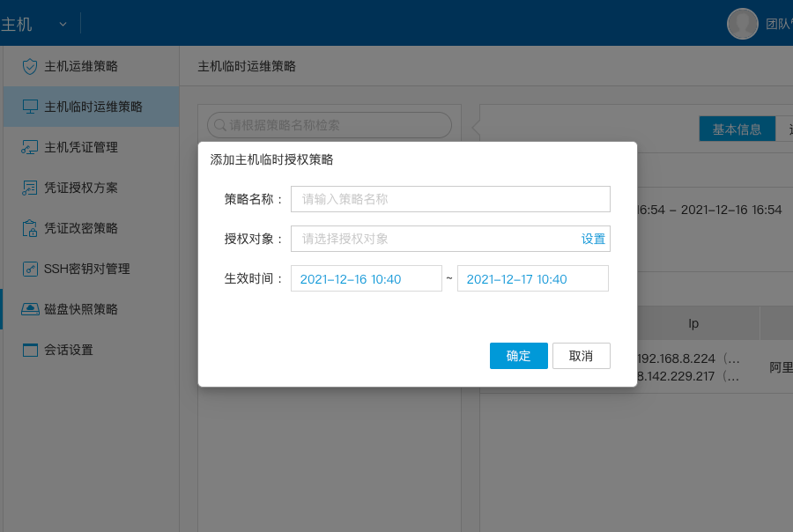Click the 凭证授权方案 sidebar icon

30,188
